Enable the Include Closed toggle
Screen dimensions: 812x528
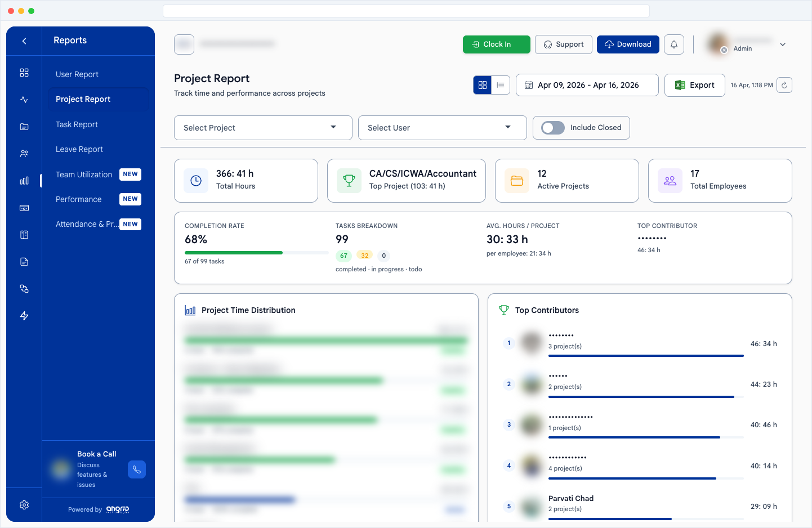tap(552, 128)
